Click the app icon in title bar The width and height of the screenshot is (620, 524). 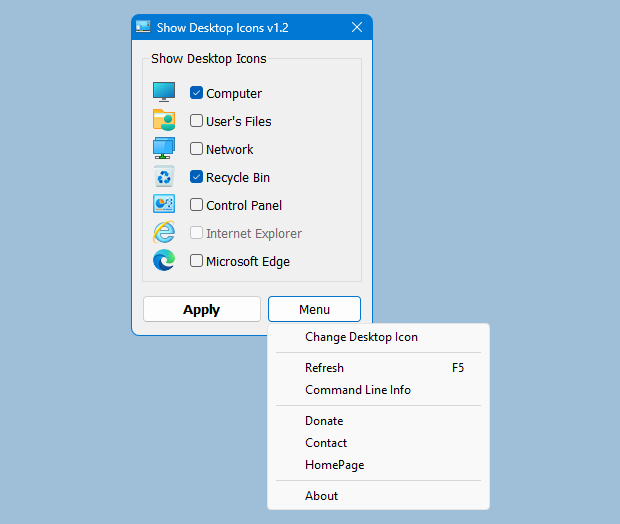coord(144,27)
